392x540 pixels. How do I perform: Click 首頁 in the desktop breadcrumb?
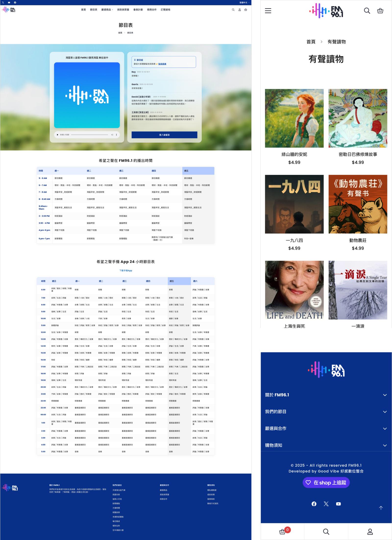120,33
